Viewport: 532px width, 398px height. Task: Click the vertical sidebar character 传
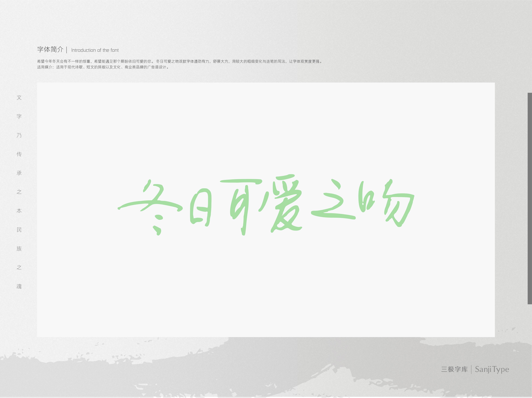19,154
